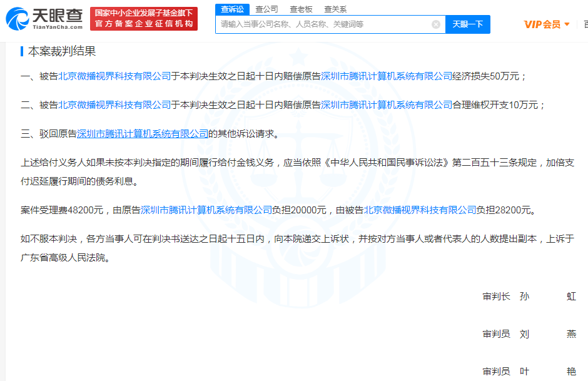Click the TianYanCha logo
Screen dimensions: 588x381
44,18
